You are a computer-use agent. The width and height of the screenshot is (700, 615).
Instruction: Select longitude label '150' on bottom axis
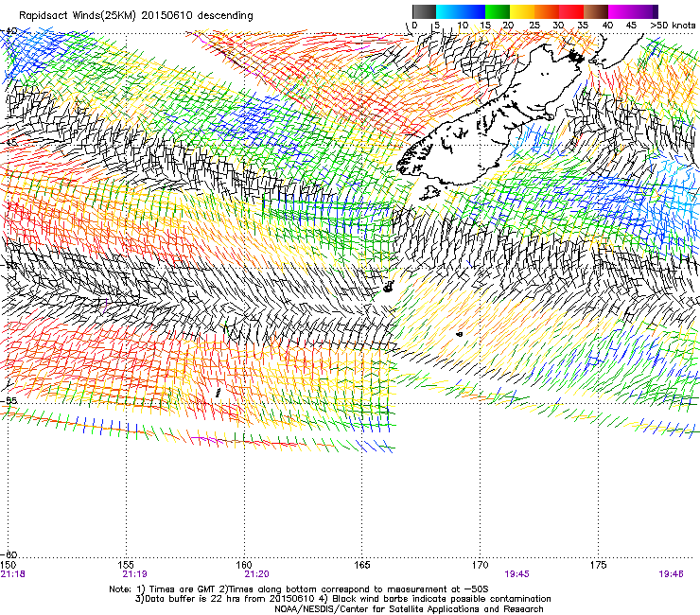click(x=8, y=565)
